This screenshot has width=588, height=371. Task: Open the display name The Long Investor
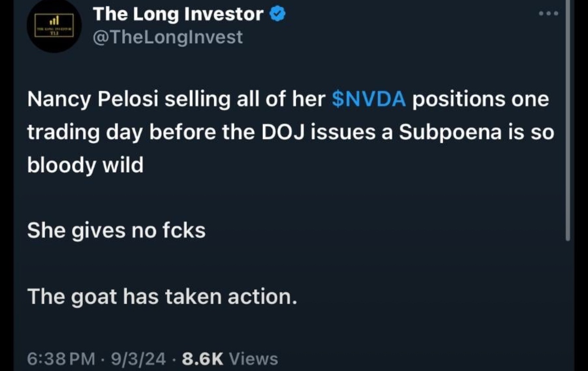[x=178, y=14]
